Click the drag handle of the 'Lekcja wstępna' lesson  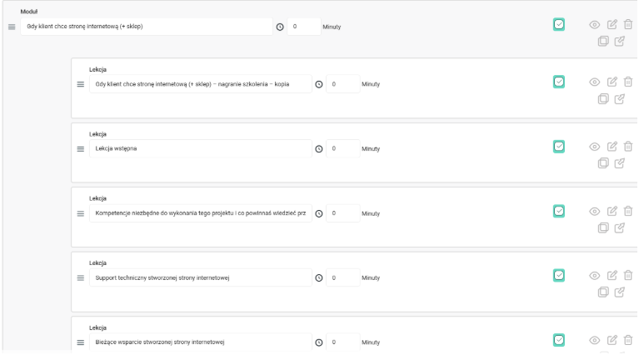pyautogui.click(x=80, y=149)
